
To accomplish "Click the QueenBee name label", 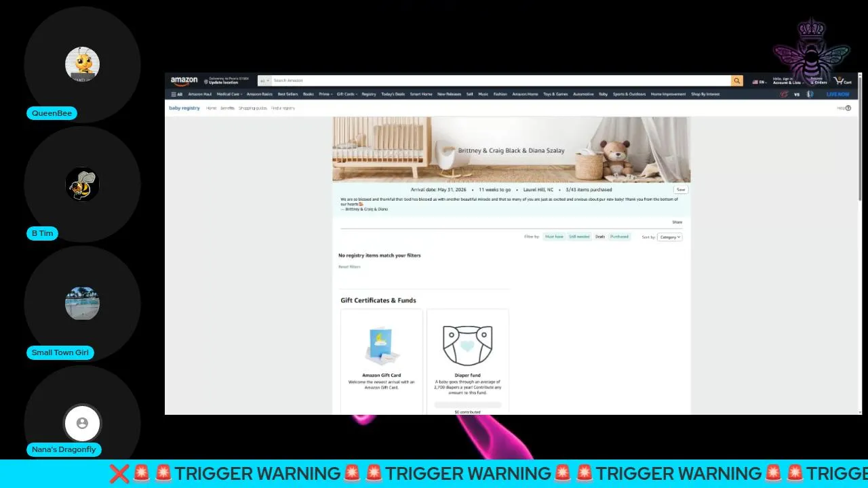I will pos(52,113).
